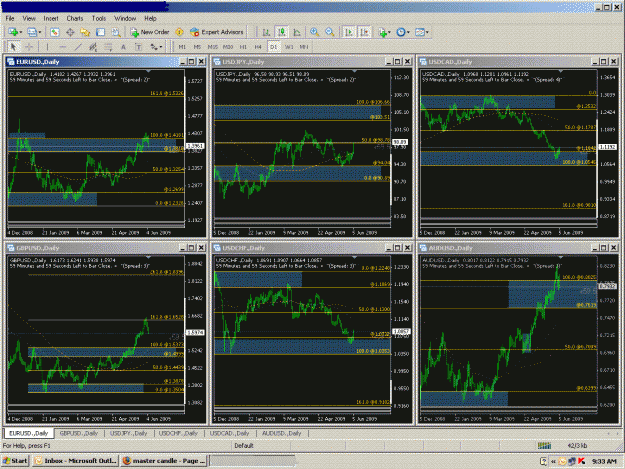
Task: Open the File menu
Action: pyautogui.click(x=10, y=18)
